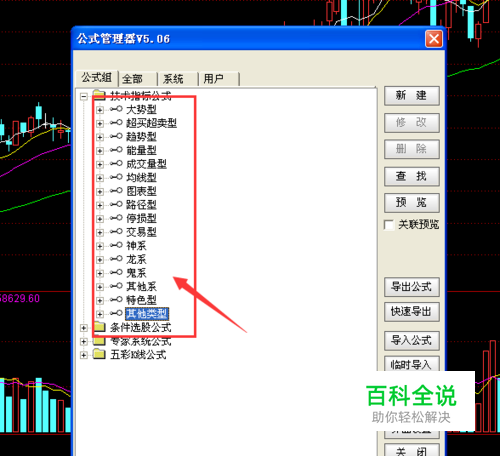Expand the 其他系 category
Viewport: 500px width, 456px height.
click(x=99, y=287)
